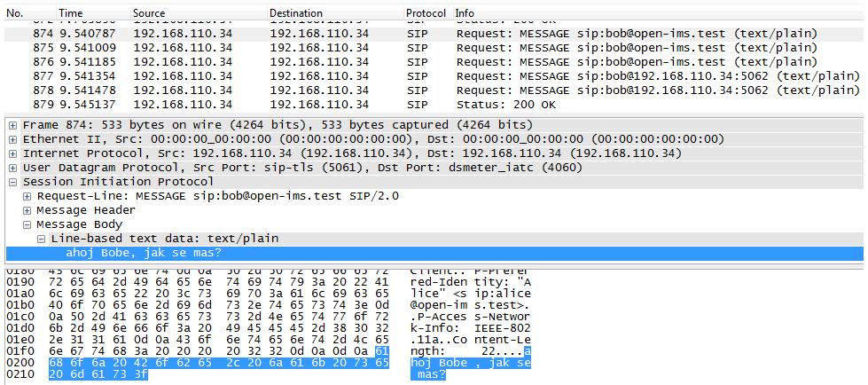Click the Info column header
868x385 pixels.
659,12
